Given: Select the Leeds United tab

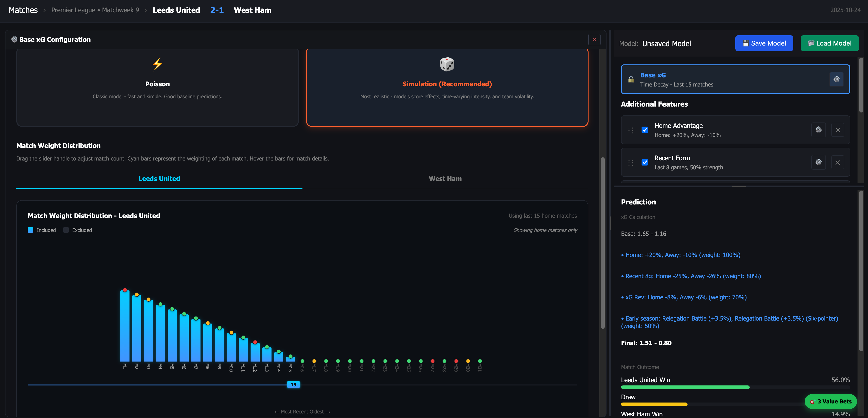Looking at the screenshot, I should click(159, 179).
